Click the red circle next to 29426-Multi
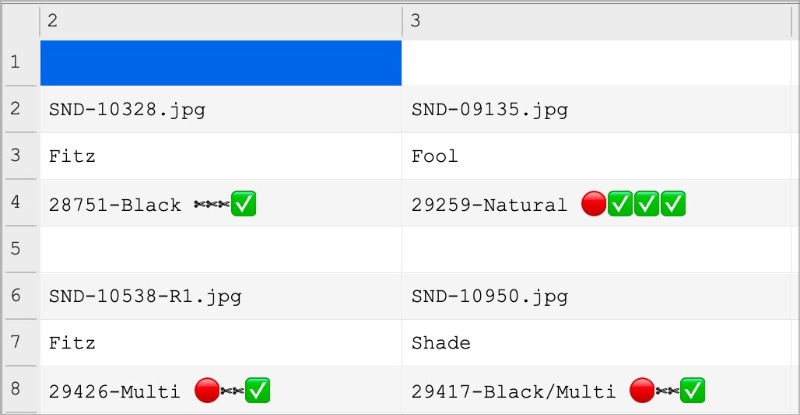 pos(207,390)
